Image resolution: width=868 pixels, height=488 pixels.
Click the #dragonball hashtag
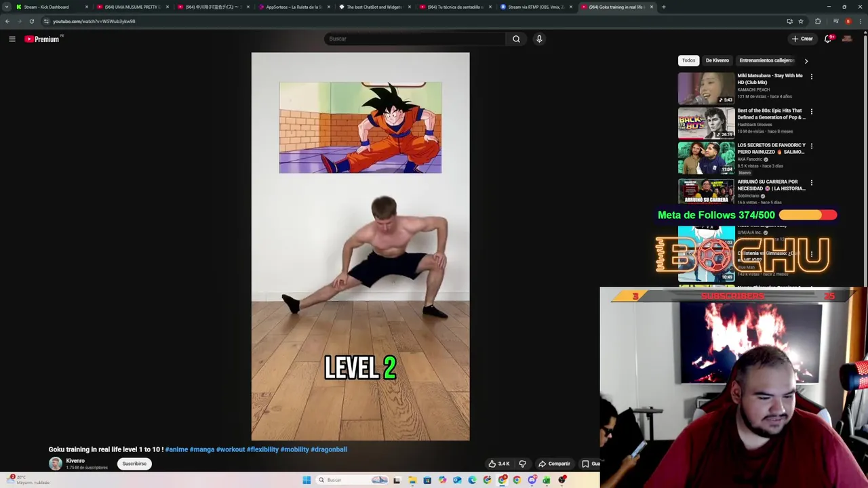(329, 449)
